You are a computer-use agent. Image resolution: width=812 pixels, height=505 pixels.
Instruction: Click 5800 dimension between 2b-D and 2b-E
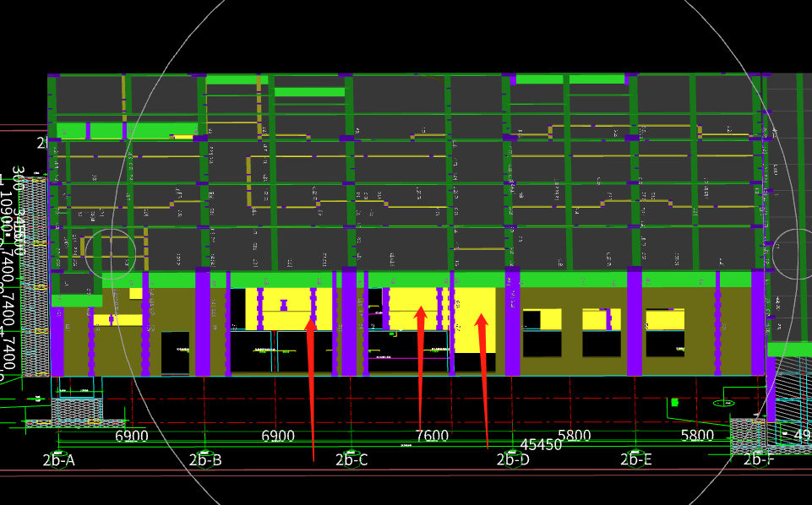(575, 436)
